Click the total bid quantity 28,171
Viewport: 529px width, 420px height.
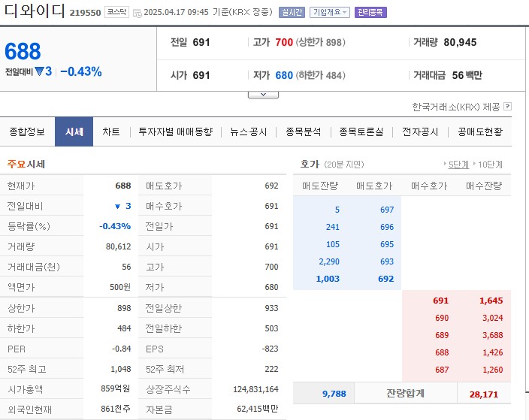pos(484,394)
